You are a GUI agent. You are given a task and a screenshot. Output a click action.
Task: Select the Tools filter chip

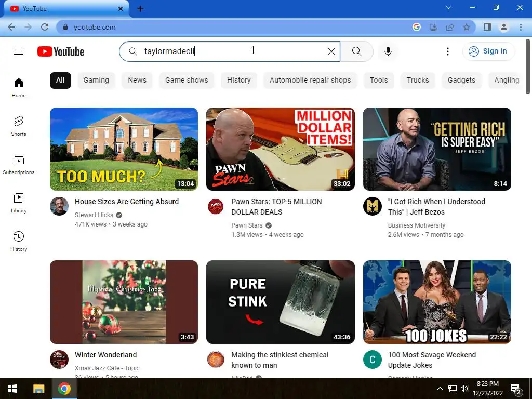379,81
